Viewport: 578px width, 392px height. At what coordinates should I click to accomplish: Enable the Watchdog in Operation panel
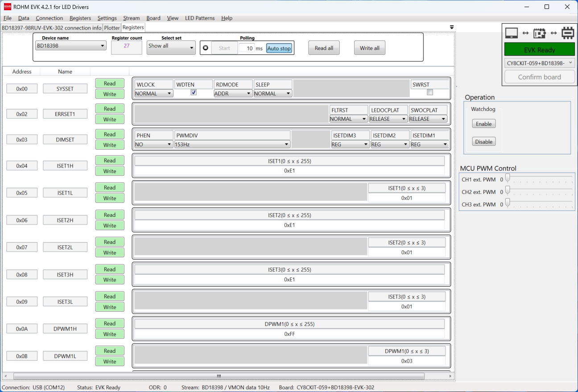484,124
